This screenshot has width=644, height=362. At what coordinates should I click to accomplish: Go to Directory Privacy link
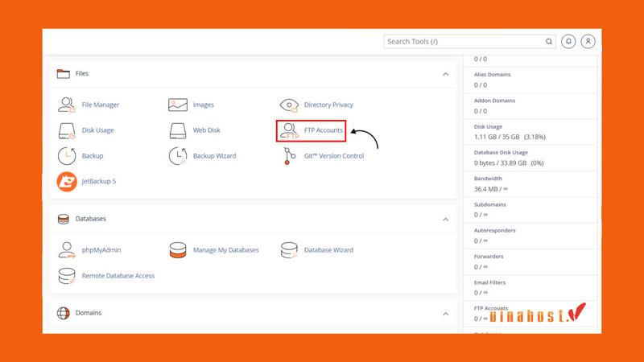[328, 105]
